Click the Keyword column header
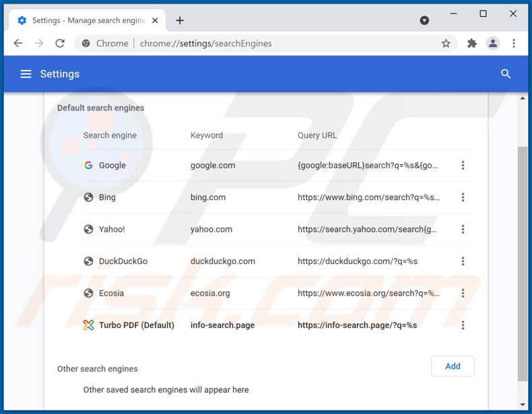Screen dimensions: 532x414 207,135
